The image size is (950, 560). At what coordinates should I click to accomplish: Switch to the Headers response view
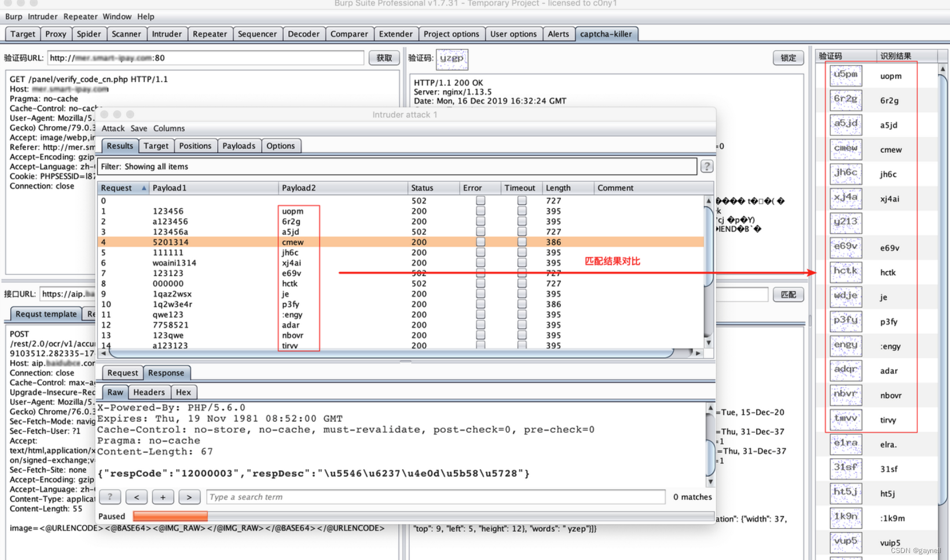pos(149,392)
